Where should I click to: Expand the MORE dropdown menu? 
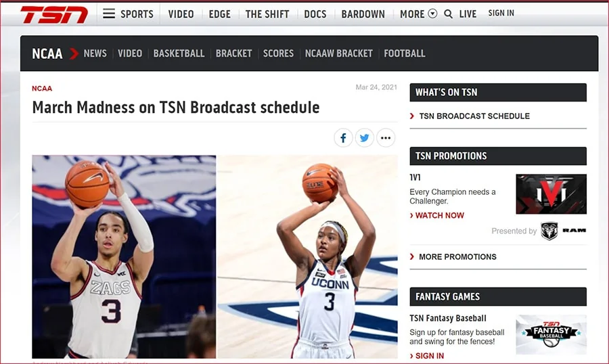pos(418,14)
